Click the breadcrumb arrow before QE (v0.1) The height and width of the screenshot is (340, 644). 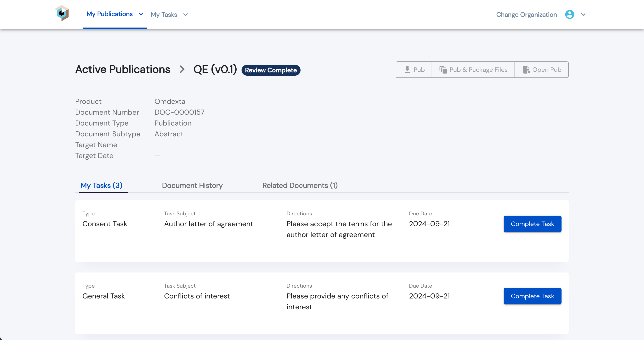(x=182, y=70)
